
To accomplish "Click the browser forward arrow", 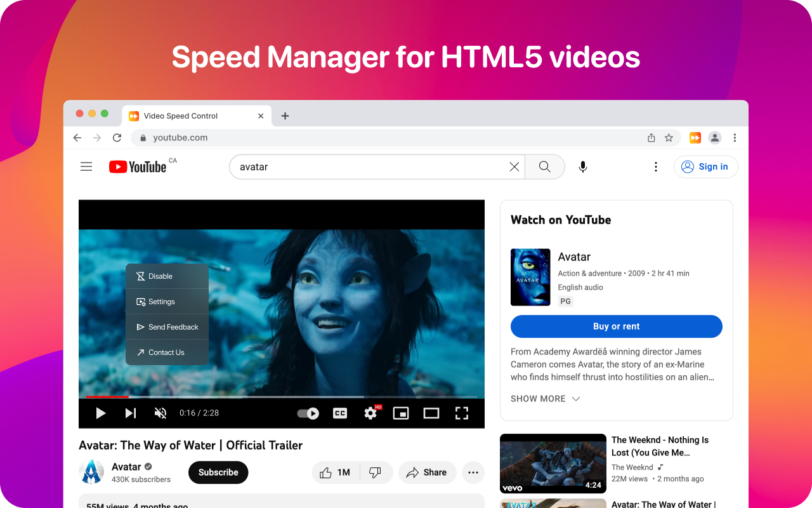I will coord(97,138).
